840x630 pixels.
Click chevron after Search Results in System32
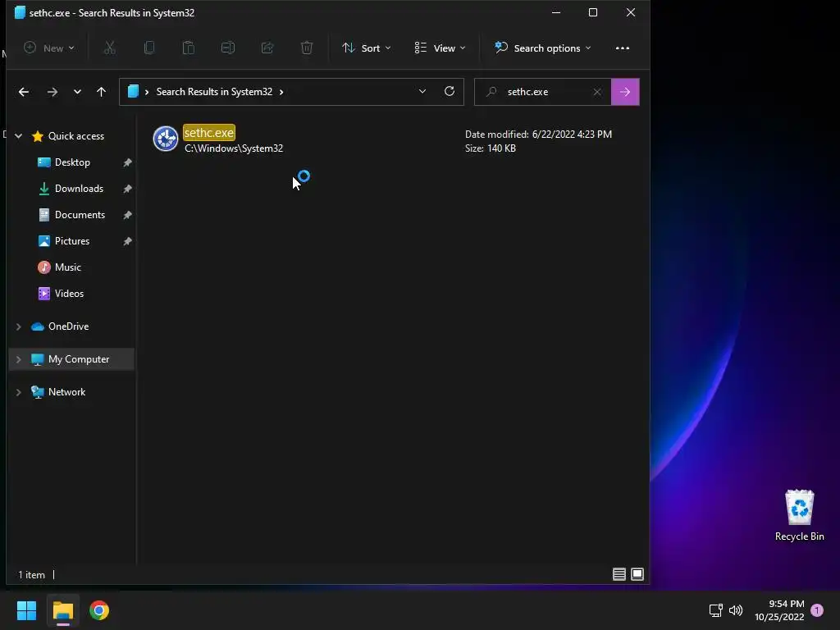click(x=281, y=92)
